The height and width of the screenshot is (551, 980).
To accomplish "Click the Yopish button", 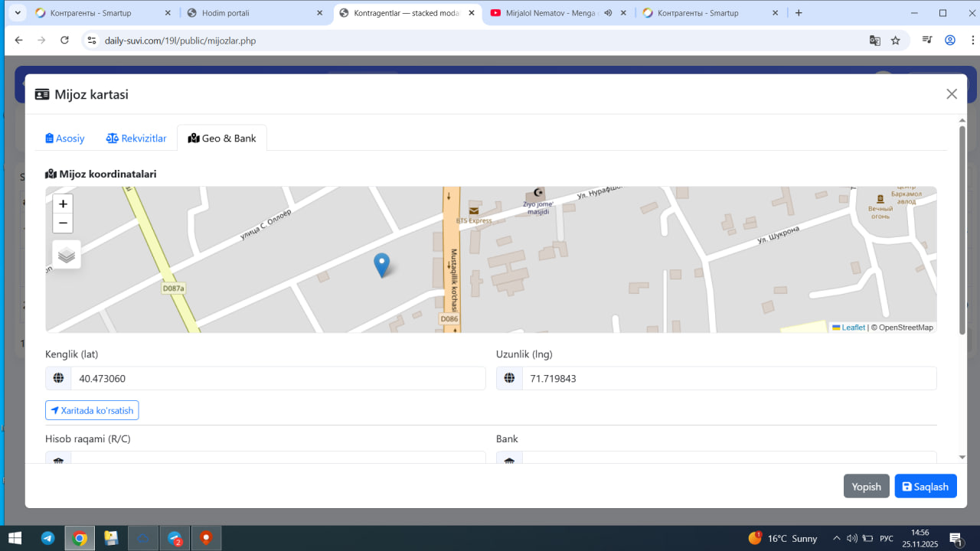I will pos(867,486).
